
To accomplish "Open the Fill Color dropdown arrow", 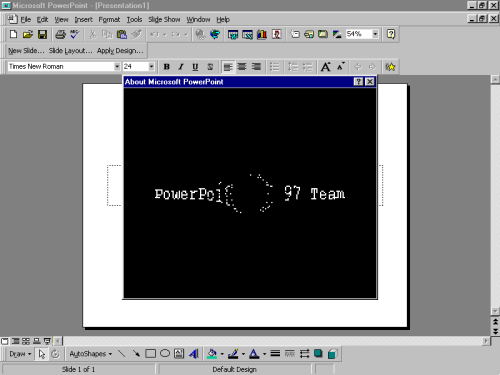I will pos(222,354).
